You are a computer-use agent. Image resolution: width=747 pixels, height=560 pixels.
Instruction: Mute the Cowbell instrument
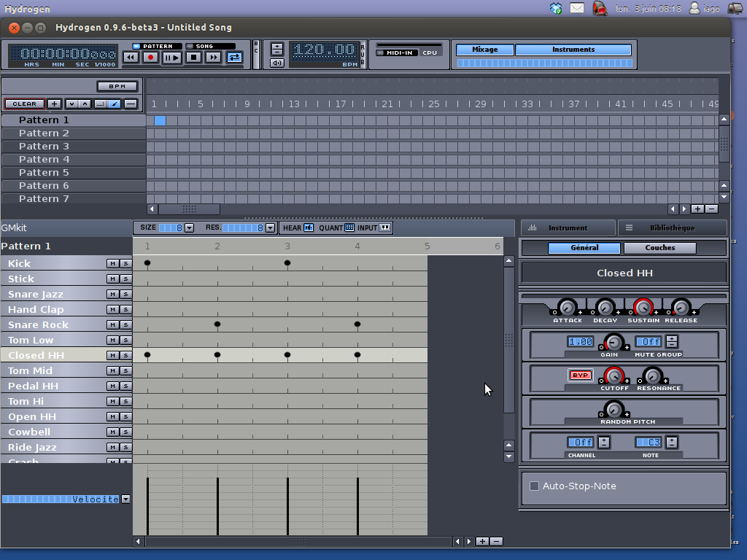click(x=112, y=432)
